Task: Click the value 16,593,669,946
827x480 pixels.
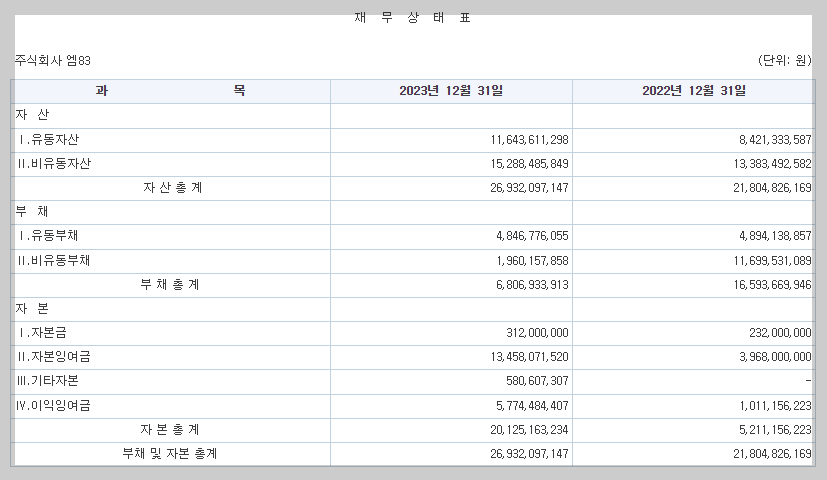Action: 773,285
